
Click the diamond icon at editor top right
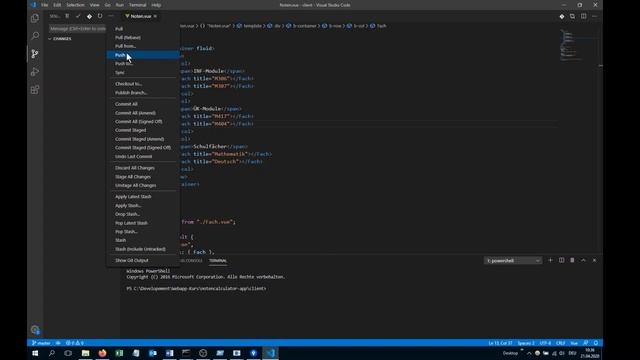click(x=562, y=16)
